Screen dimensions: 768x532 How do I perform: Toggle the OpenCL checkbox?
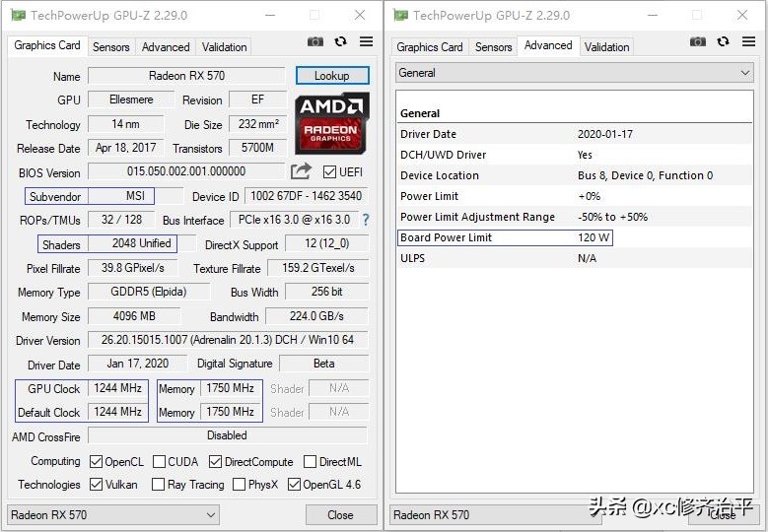(x=96, y=461)
